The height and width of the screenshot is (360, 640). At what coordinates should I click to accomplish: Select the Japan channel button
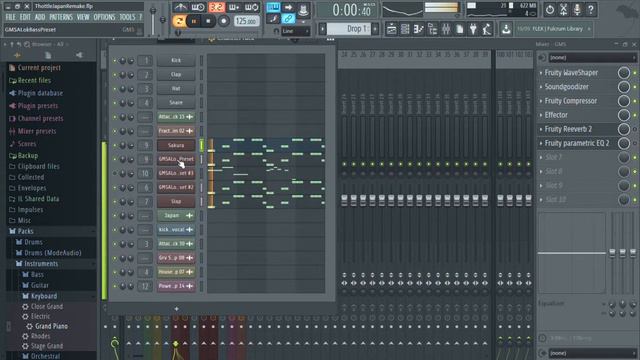click(176, 215)
